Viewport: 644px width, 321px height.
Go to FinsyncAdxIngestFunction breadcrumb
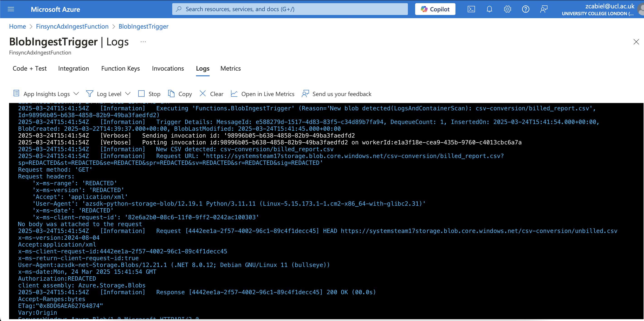pos(72,26)
